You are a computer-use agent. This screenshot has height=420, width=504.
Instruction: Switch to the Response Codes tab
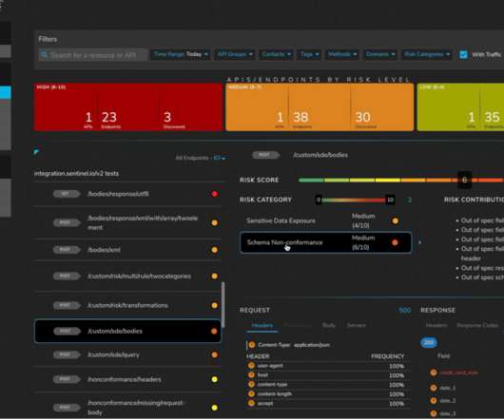pyautogui.click(x=477, y=326)
